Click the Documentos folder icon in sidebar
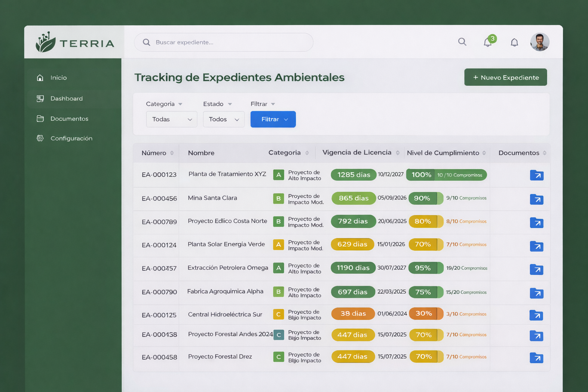The height and width of the screenshot is (392, 588). click(40, 119)
